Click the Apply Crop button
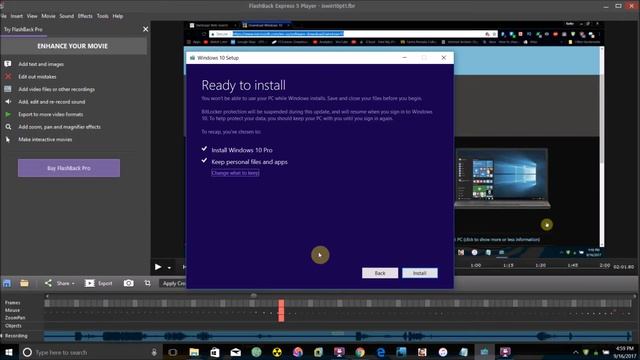Viewport: 640px width, 360px height. [x=173, y=283]
